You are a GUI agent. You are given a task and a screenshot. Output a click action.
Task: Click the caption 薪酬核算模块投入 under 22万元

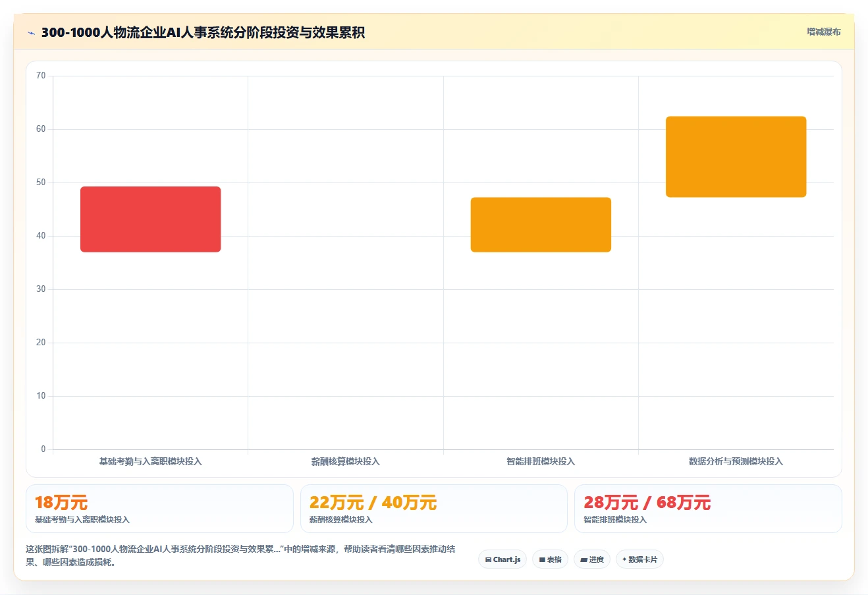(x=341, y=520)
